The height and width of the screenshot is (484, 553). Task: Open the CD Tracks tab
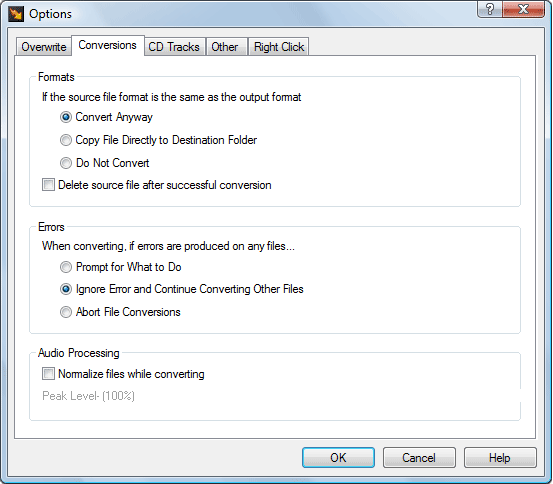click(x=174, y=47)
